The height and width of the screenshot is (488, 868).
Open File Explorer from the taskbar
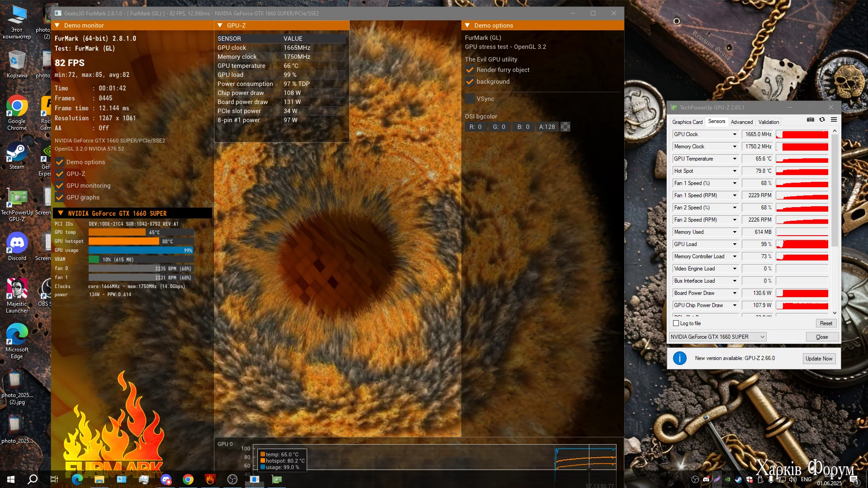99,479
